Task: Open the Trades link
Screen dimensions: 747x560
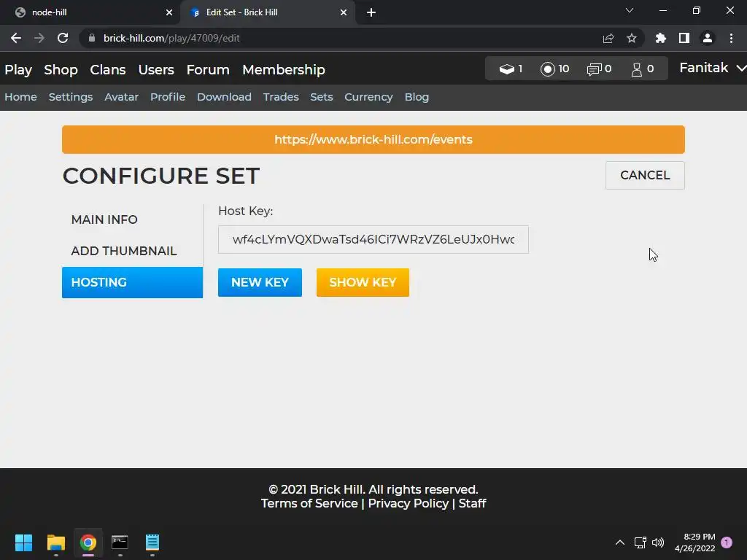Action: click(281, 97)
